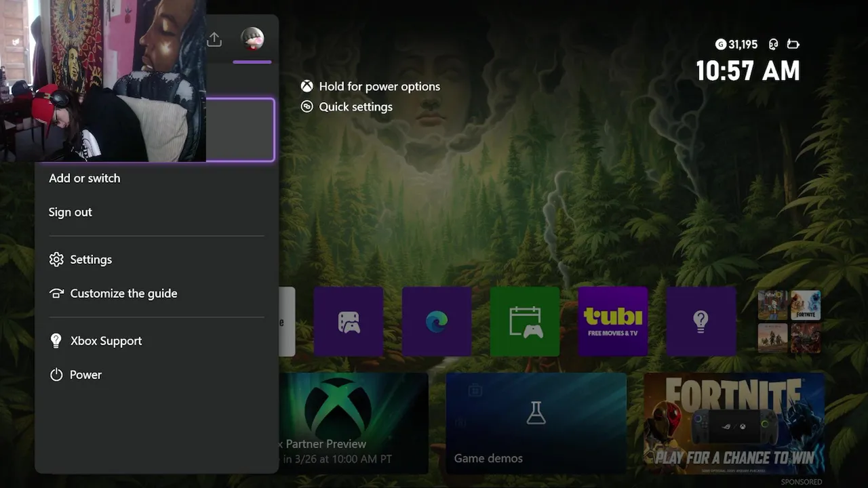Open the Fortnite sponsored promotion card
The width and height of the screenshot is (868, 488).
pyautogui.click(x=734, y=423)
